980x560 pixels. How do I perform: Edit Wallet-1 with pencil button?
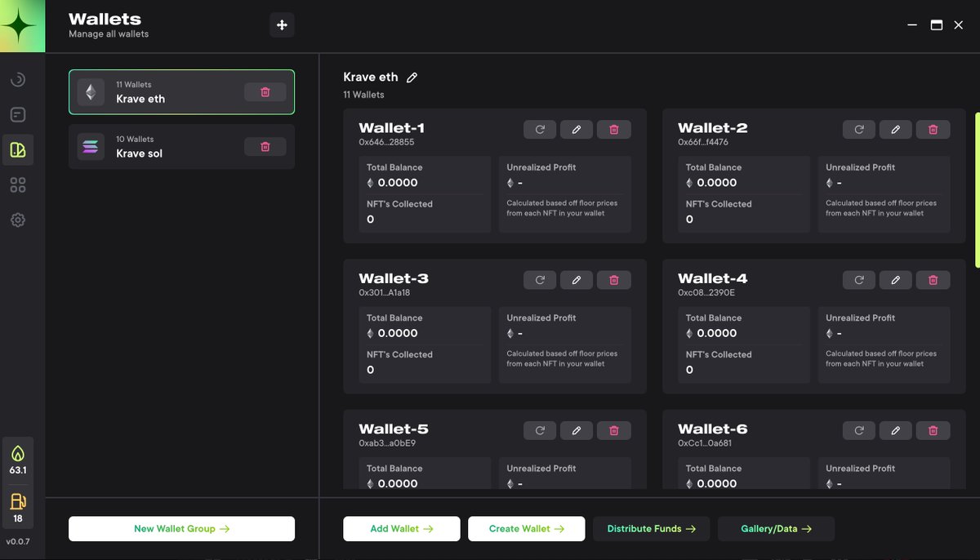click(577, 130)
